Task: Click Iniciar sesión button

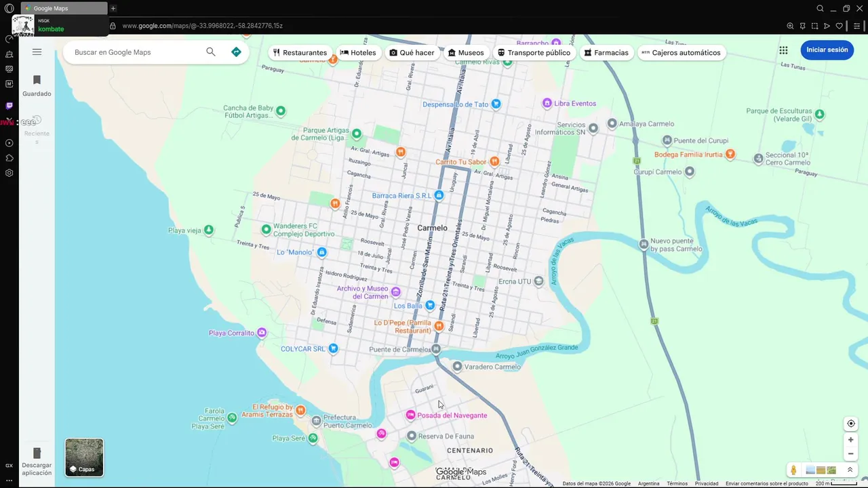Action: (x=827, y=50)
